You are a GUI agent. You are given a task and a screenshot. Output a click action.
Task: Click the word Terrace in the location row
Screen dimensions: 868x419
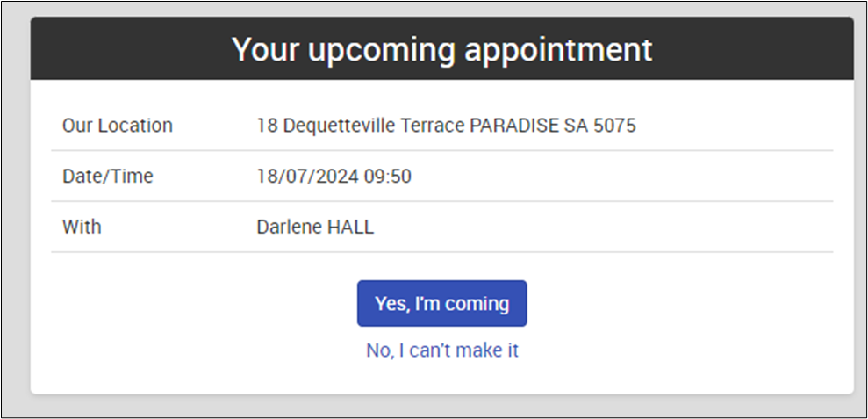click(432, 126)
